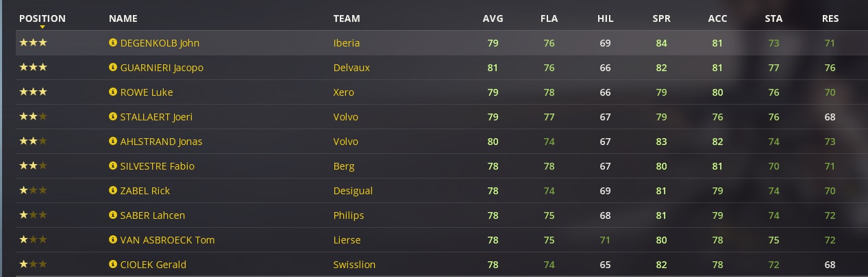This screenshot has width=868, height=277.
Task: Open the Delvaux team link
Action: pos(351,68)
